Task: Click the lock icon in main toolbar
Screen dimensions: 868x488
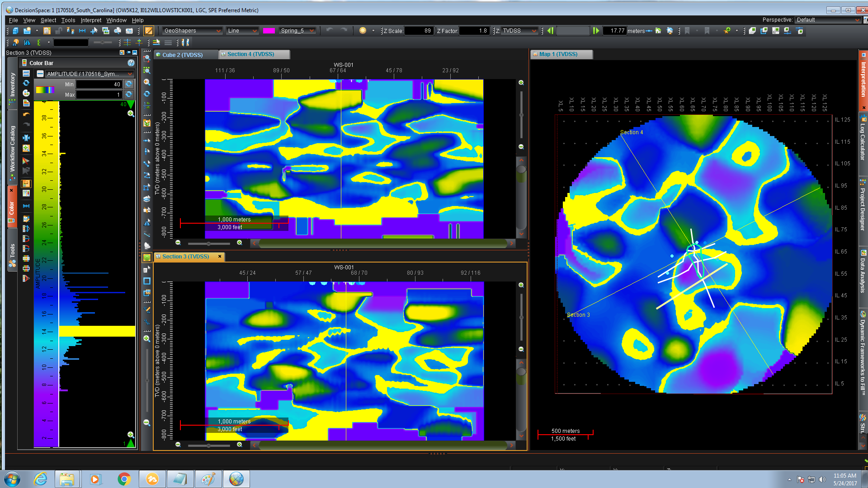Action: tap(47, 31)
